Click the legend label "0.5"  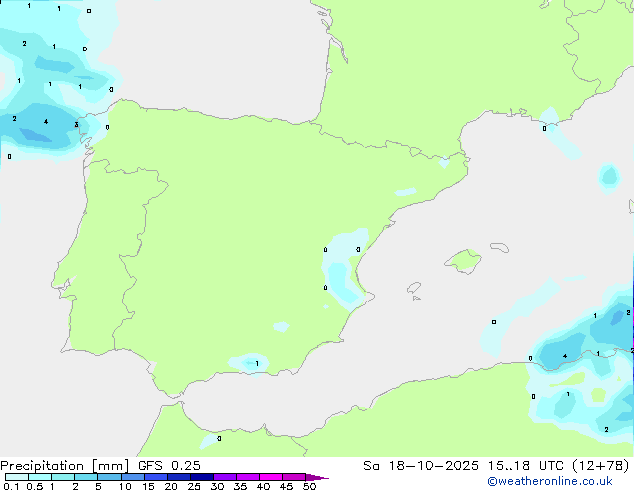(x=35, y=486)
